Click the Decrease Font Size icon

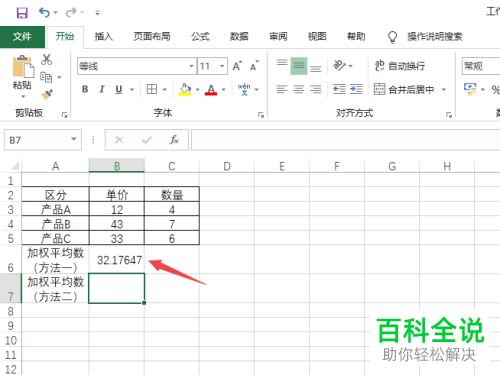[254, 66]
